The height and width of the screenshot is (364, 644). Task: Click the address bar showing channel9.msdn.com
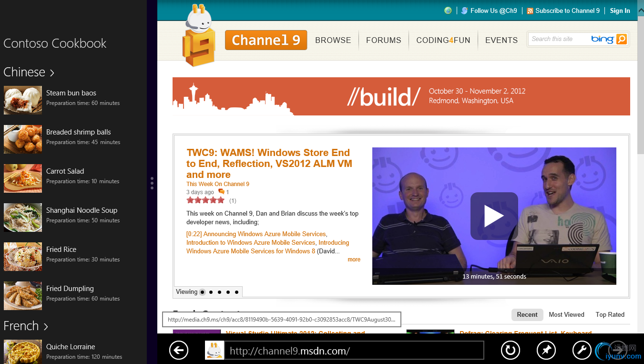(354, 351)
